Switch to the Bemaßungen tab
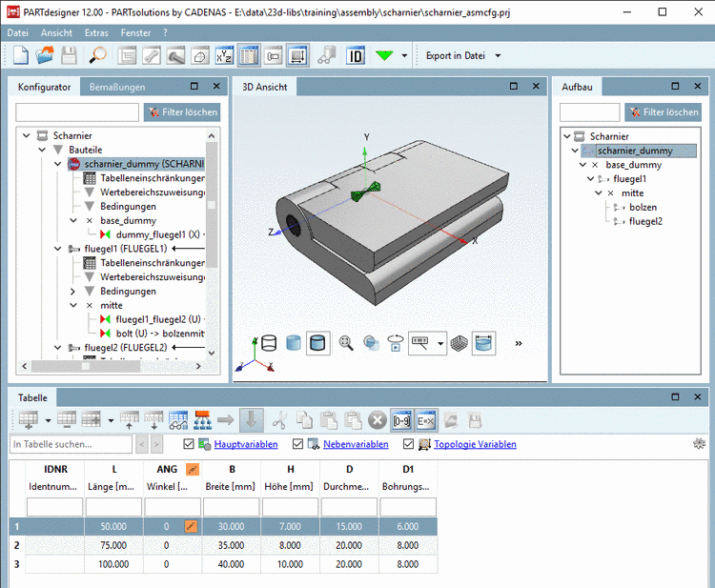This screenshot has height=588, width=715. (x=116, y=87)
